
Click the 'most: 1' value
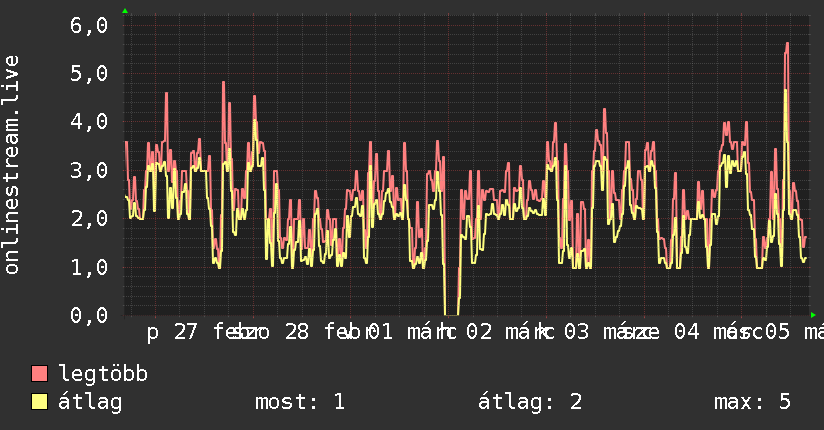coord(300,402)
